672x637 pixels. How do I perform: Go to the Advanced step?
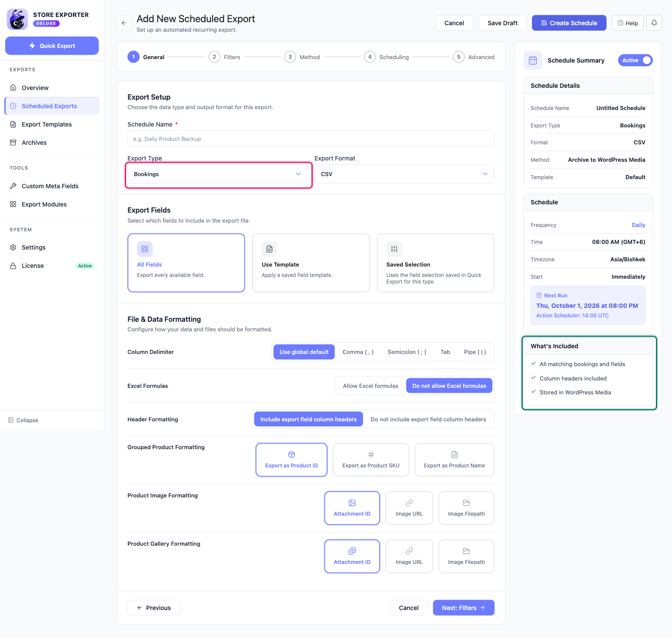[x=474, y=57]
